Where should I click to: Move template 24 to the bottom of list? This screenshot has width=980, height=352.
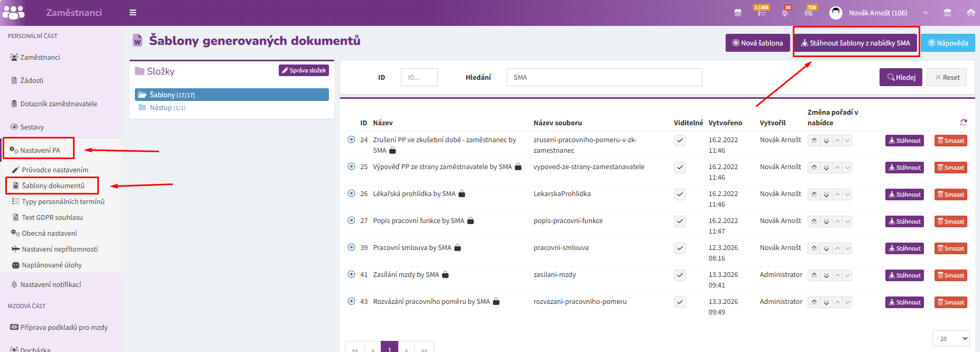pos(826,141)
